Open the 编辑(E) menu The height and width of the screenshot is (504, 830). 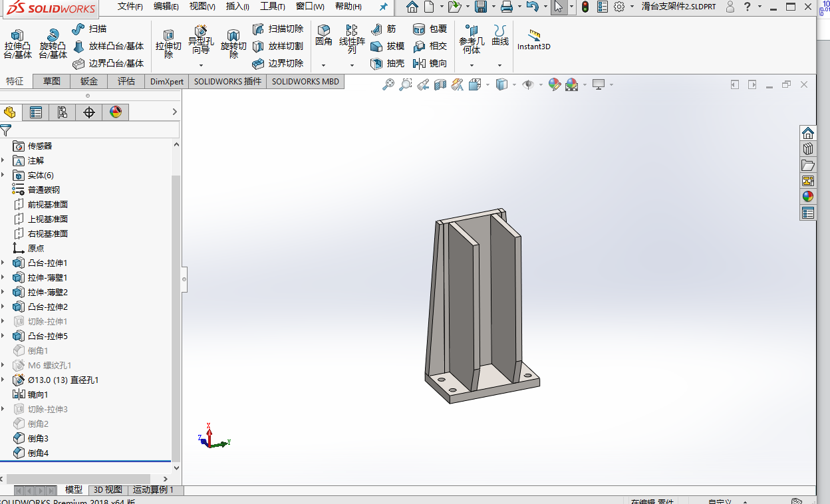coord(166,7)
